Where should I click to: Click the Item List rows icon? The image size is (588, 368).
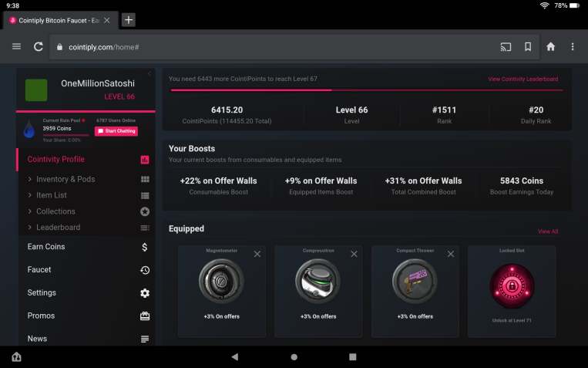(x=145, y=196)
